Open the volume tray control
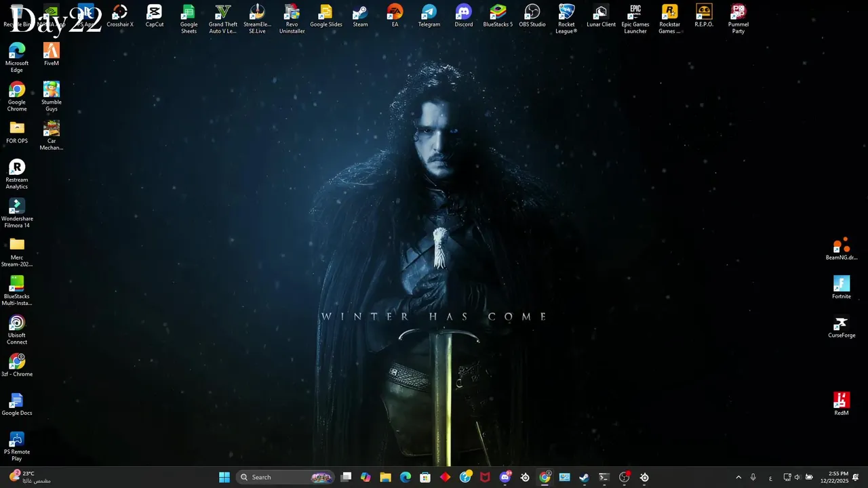Image resolution: width=868 pixels, height=488 pixels. pyautogui.click(x=797, y=477)
